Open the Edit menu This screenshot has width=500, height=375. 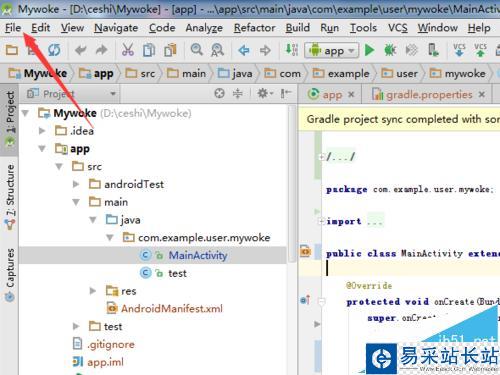click(40, 28)
